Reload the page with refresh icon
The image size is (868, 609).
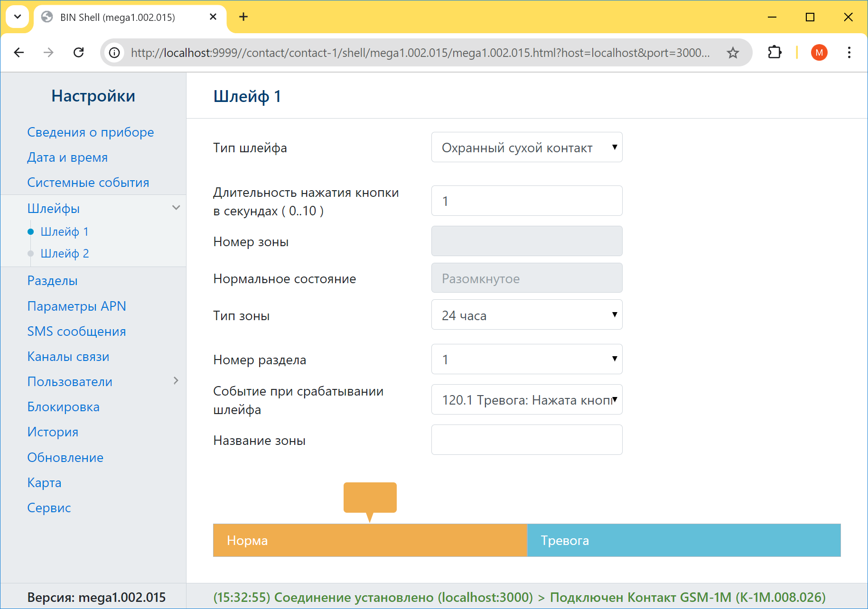tap(79, 53)
